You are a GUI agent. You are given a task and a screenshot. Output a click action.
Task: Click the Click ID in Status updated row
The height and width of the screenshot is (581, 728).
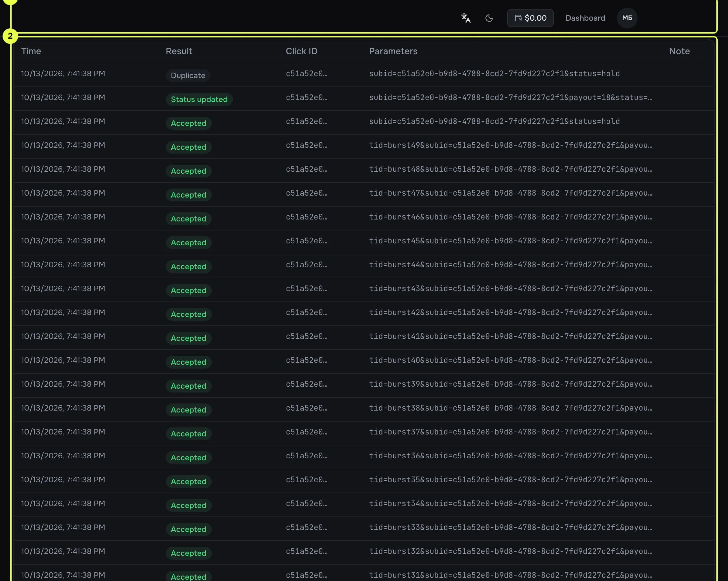pos(307,97)
